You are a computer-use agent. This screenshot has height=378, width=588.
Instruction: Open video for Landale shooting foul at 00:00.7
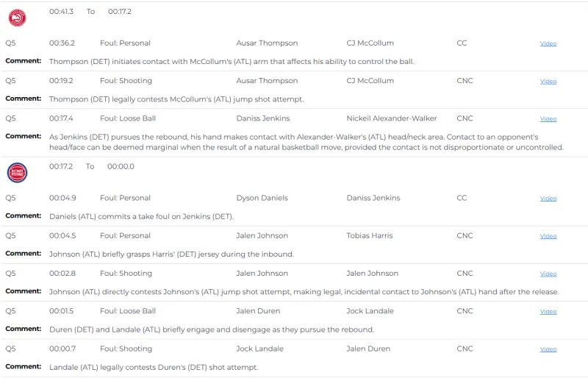point(548,349)
